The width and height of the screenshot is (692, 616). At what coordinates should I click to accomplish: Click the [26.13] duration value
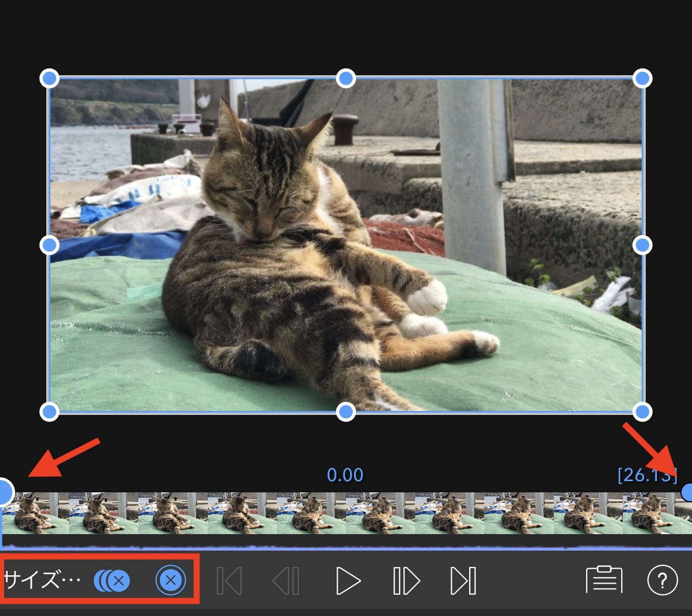pos(647,475)
